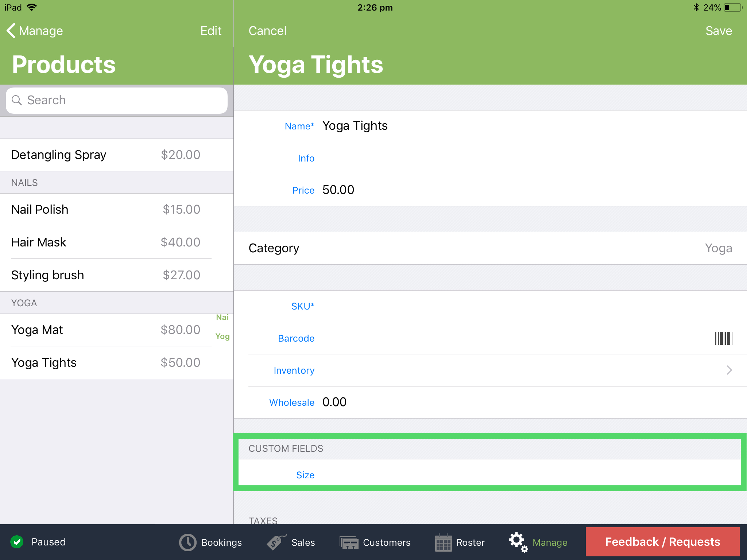Click the Search input field
The height and width of the screenshot is (560, 747).
click(117, 100)
